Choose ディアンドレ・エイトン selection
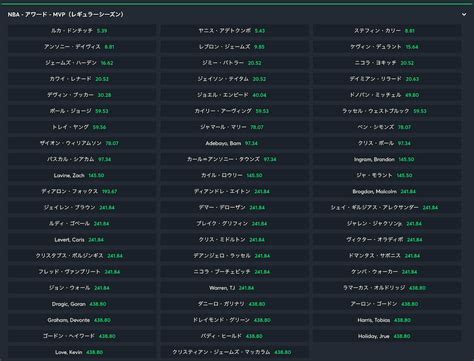Image resolution: width=474 pixels, height=361 pixels. [x=234, y=191]
